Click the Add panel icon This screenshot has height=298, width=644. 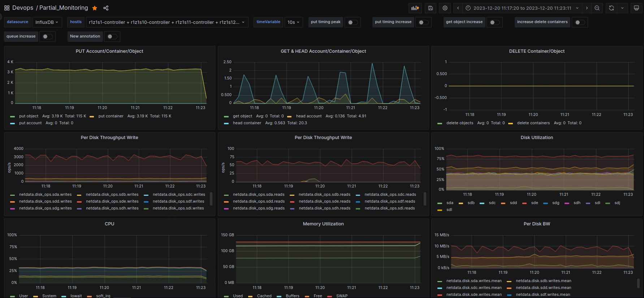click(x=415, y=8)
